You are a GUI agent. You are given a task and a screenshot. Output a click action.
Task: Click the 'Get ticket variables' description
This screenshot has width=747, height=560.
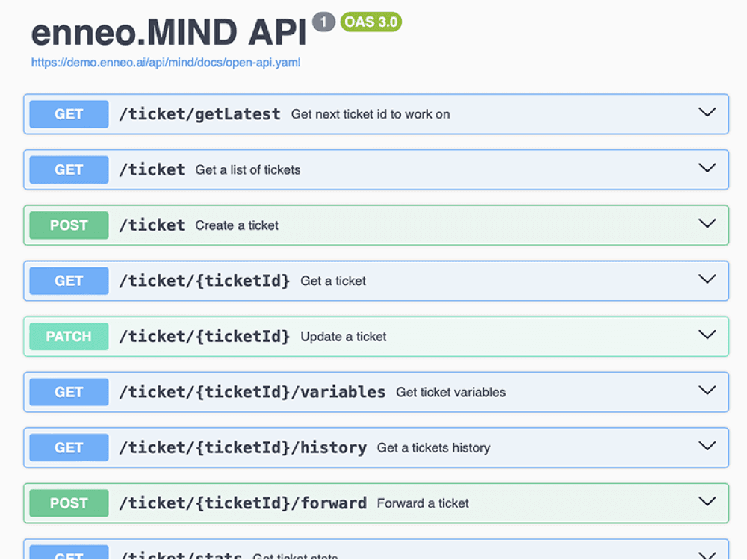click(450, 393)
